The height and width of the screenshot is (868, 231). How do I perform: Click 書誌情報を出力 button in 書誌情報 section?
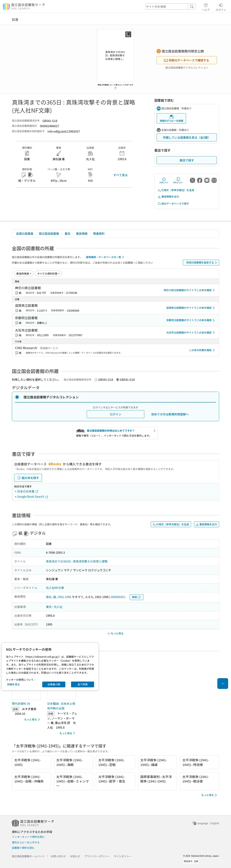tap(206, 524)
